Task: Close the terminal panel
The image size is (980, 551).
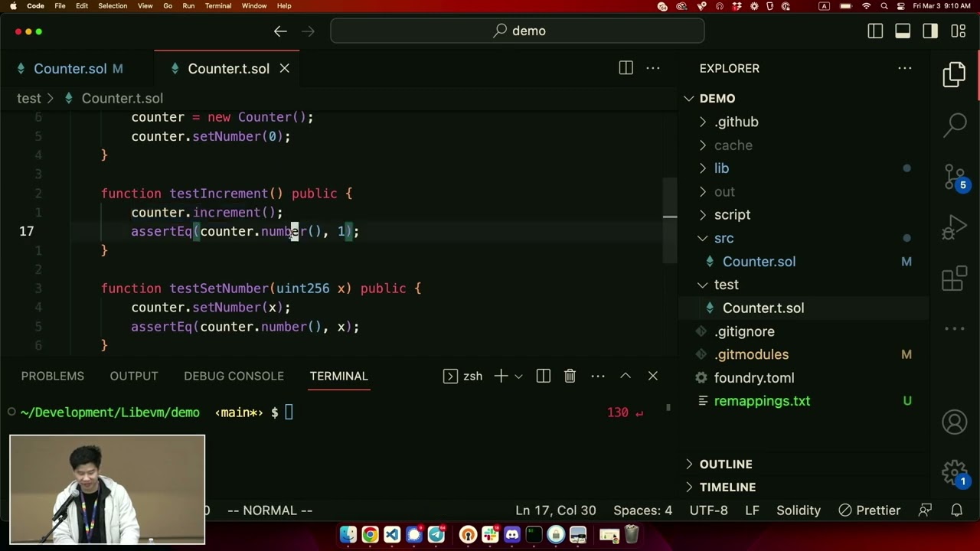Action: [x=653, y=376]
